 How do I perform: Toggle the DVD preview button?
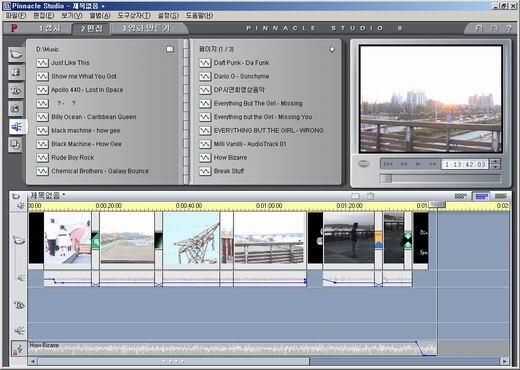[363, 164]
